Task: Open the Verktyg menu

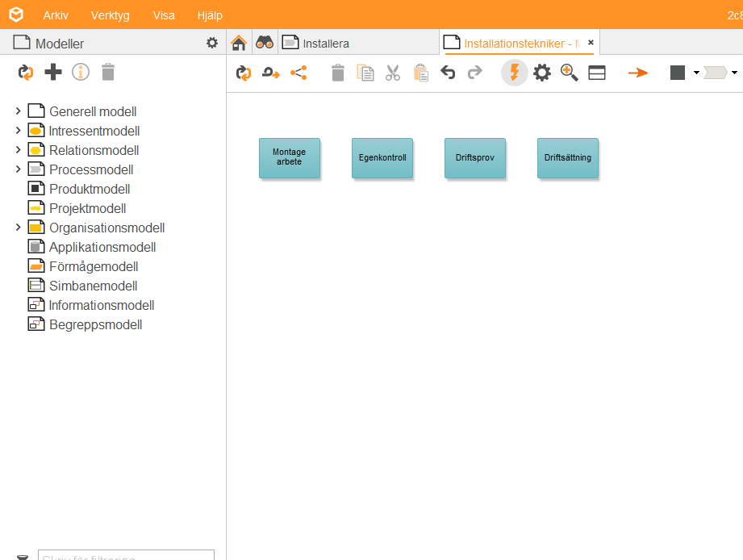Action: pos(110,15)
